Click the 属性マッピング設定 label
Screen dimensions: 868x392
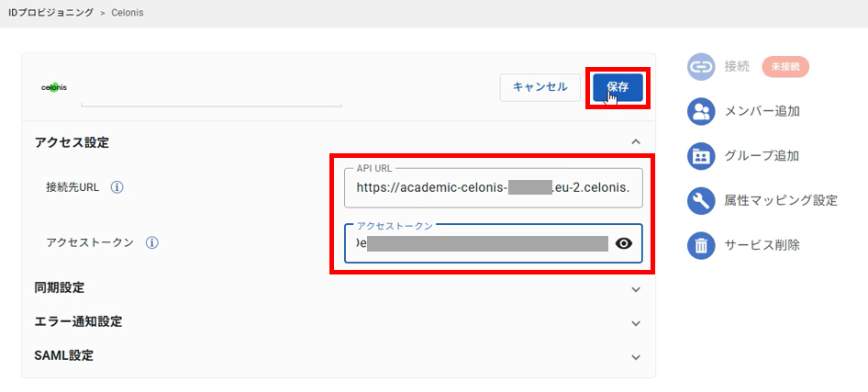click(781, 200)
